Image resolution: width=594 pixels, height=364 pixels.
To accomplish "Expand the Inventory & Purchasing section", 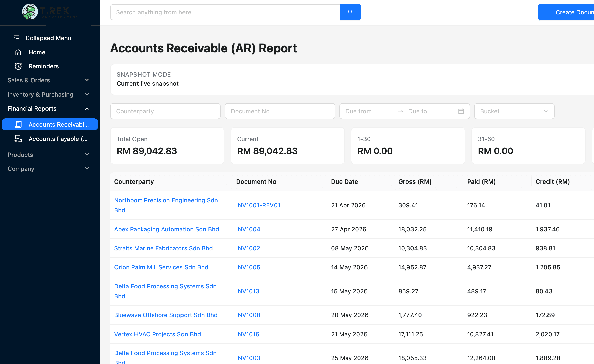I will [87, 94].
